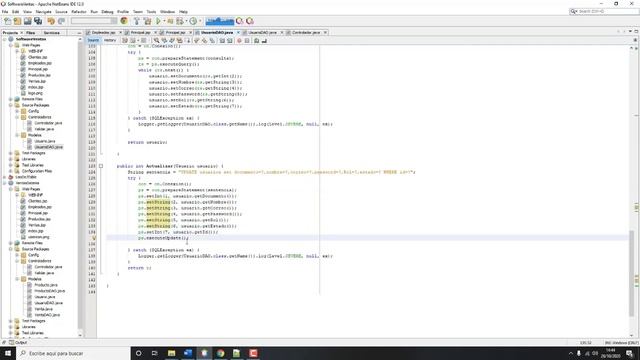The width and height of the screenshot is (640, 360).
Task: Click the New Project toolbar icon
Action: [x=18, y=21]
